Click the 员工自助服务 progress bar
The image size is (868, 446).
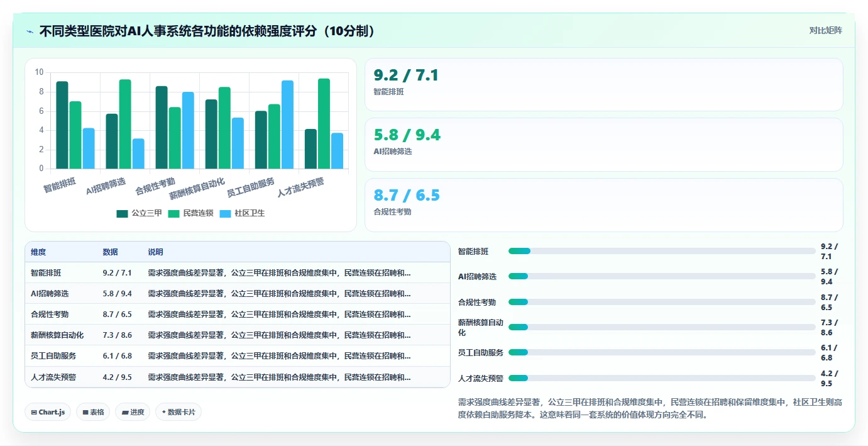point(662,352)
